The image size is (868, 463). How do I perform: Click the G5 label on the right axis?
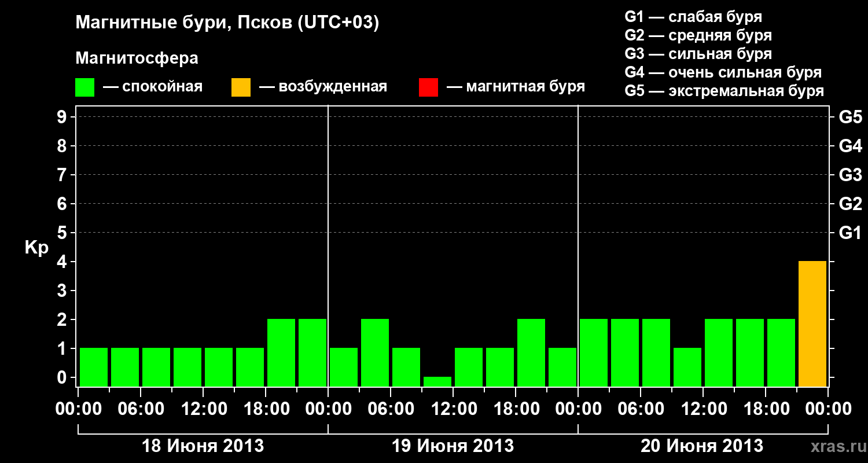coord(851,117)
